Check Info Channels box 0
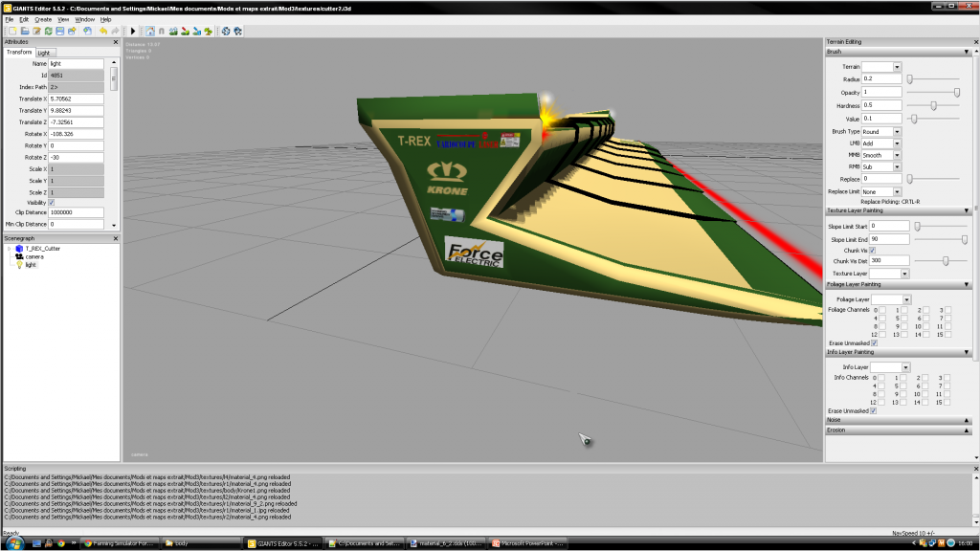This screenshot has width=980, height=551. pyautogui.click(x=881, y=378)
